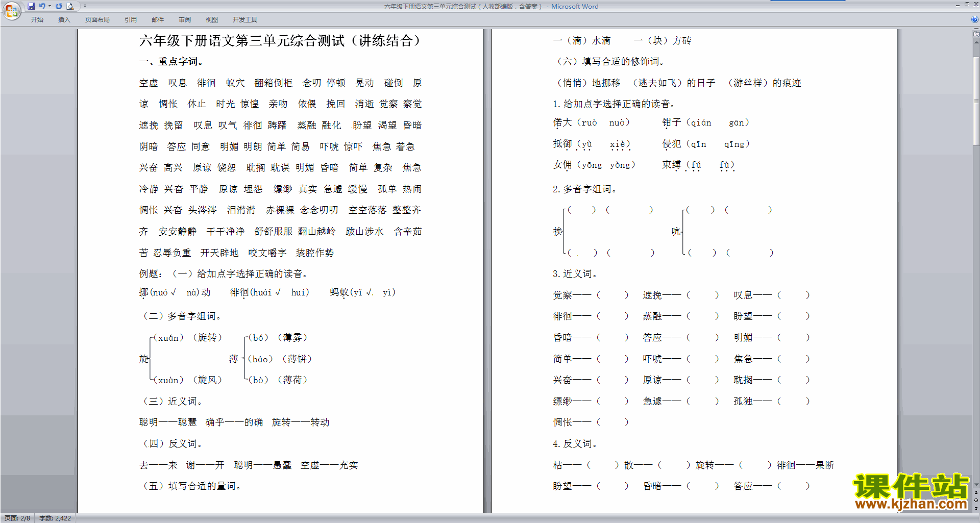Click the word 钳子 with pinyin options
The width and height of the screenshot is (980, 523).
[x=672, y=122]
